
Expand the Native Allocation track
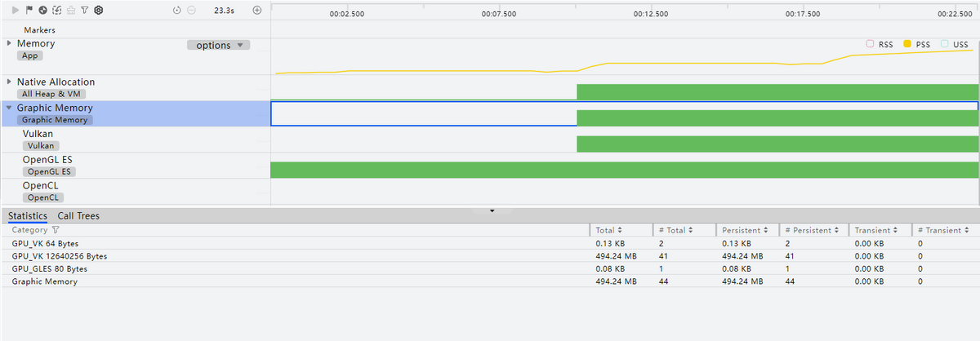(x=9, y=82)
